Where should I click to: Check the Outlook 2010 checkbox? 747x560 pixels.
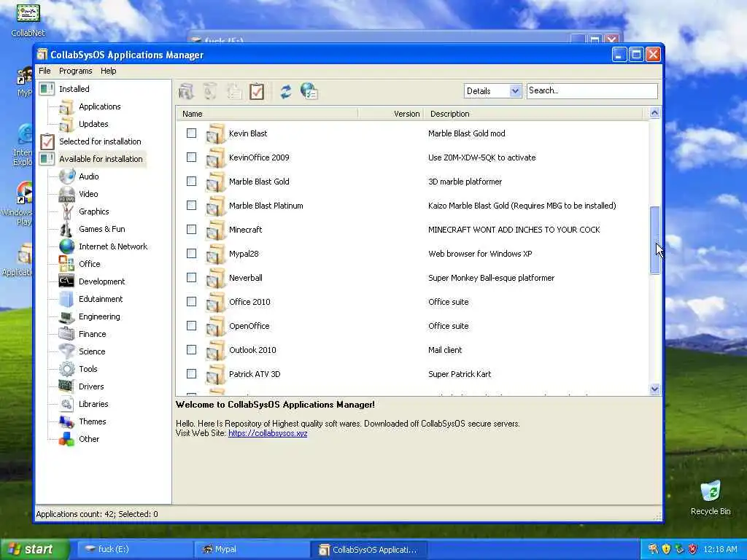(192, 349)
